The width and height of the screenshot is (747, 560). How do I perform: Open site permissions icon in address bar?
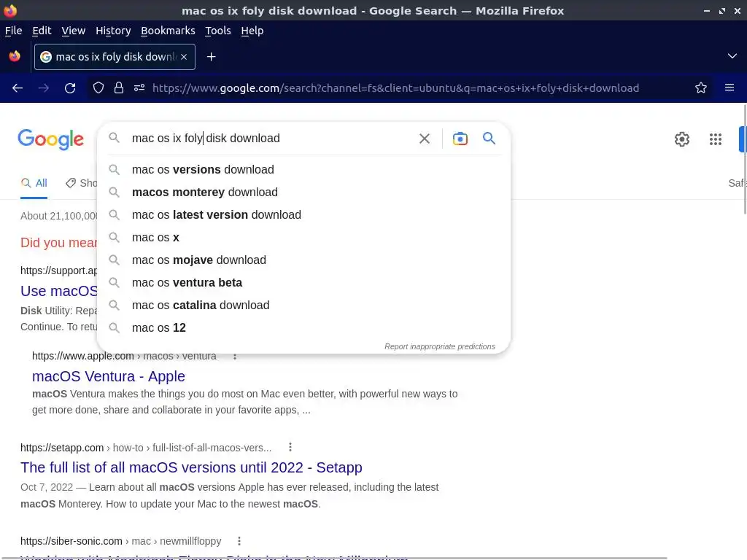139,88
